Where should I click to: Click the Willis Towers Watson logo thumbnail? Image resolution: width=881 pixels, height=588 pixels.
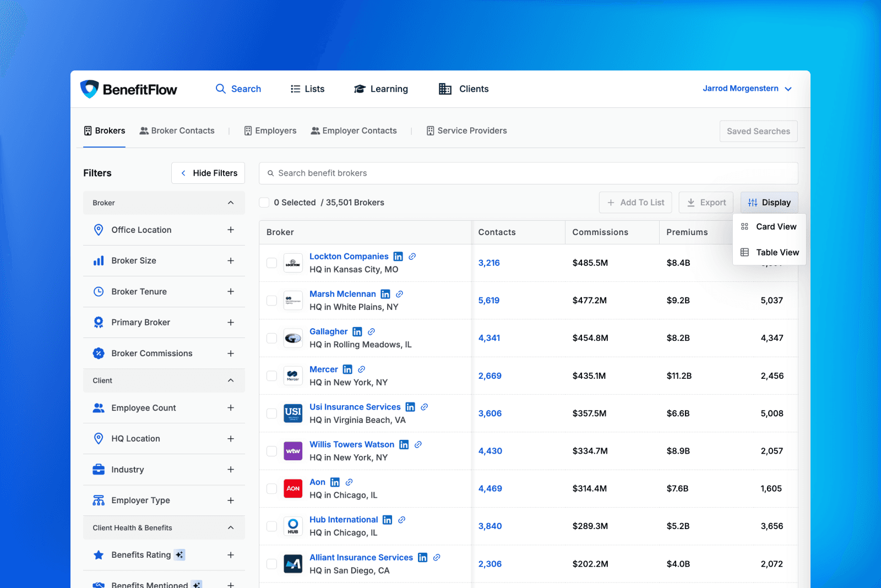[293, 451]
